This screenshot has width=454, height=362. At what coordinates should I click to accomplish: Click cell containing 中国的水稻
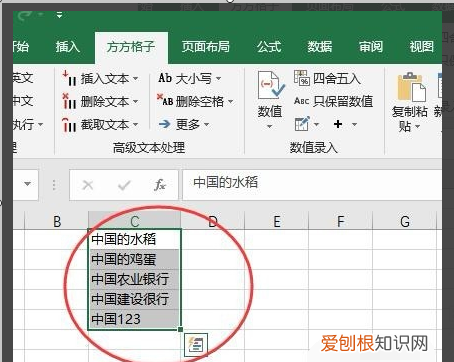click(x=135, y=239)
